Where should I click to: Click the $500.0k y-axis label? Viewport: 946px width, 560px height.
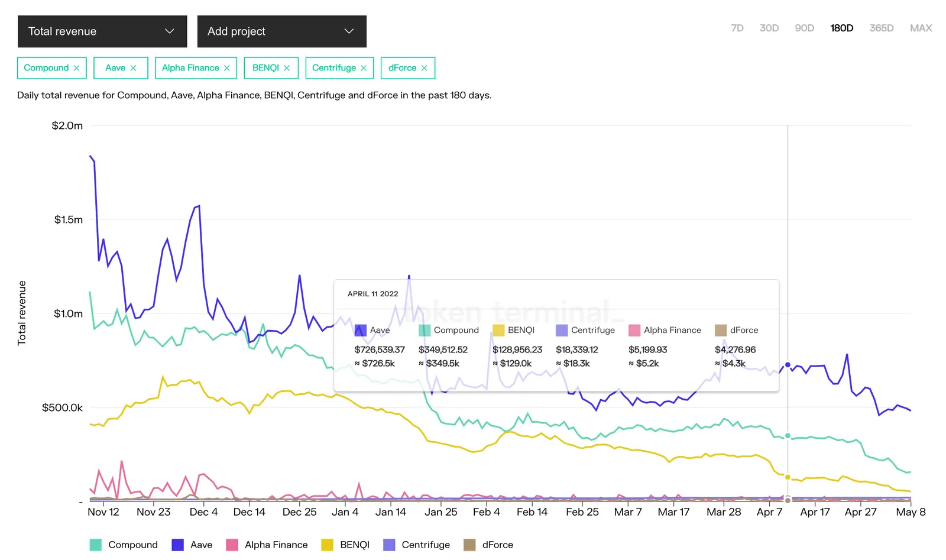pos(62,407)
